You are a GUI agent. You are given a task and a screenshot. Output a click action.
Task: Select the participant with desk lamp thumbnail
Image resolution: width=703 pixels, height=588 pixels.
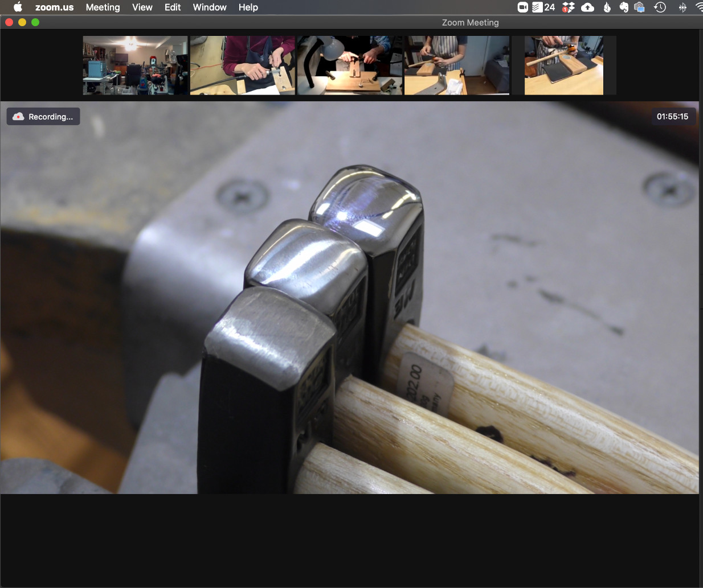349,65
